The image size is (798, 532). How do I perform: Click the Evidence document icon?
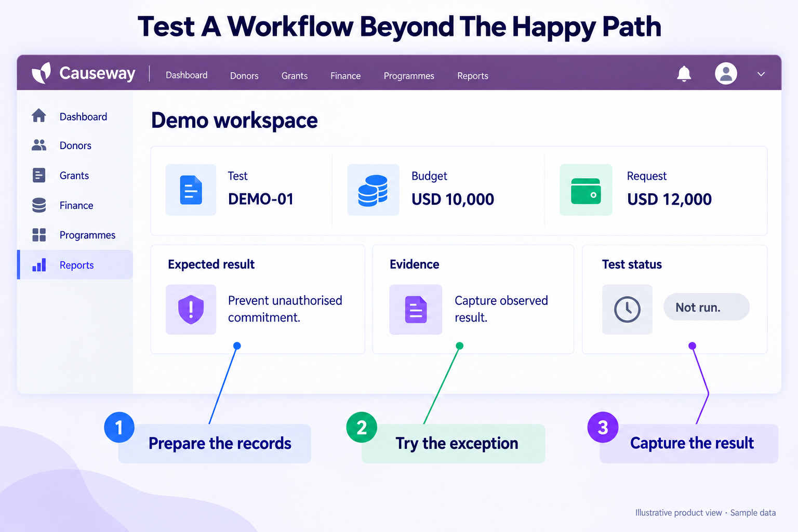[416, 309]
